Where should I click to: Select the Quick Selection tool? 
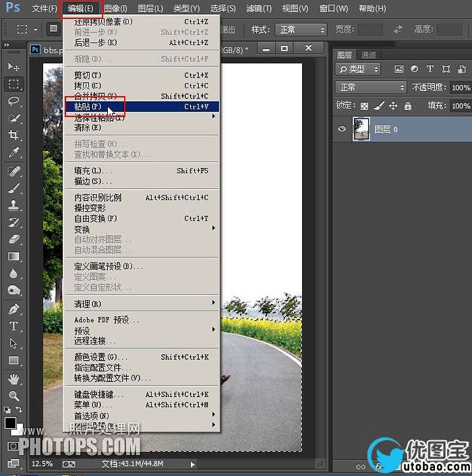(x=13, y=118)
